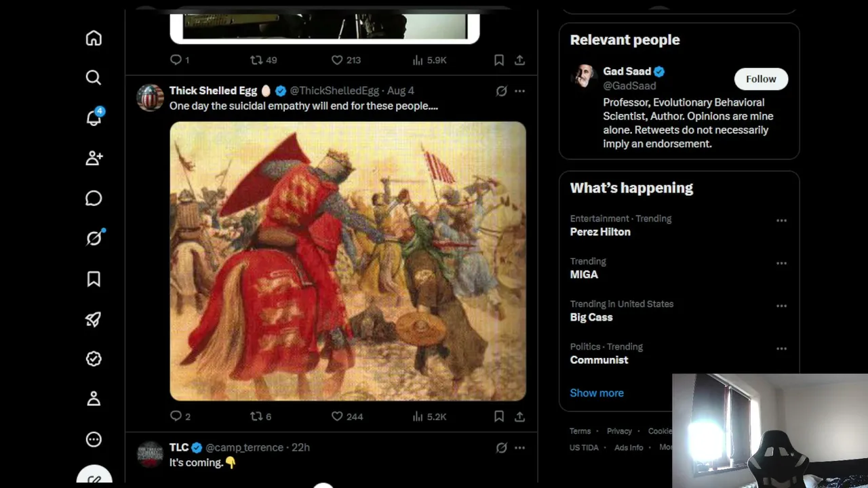The width and height of the screenshot is (868, 488).
Task: Open Thick Shelled Egg's display name link
Action: [x=213, y=90]
